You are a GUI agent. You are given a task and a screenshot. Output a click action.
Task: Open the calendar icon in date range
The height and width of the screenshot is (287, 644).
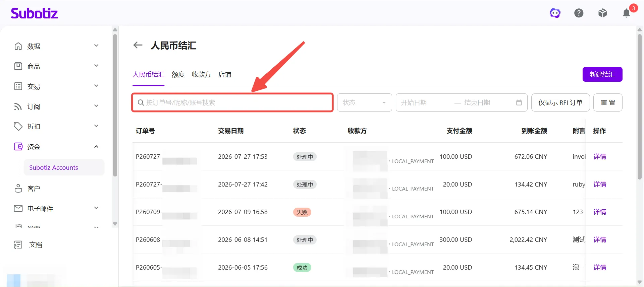pos(519,102)
